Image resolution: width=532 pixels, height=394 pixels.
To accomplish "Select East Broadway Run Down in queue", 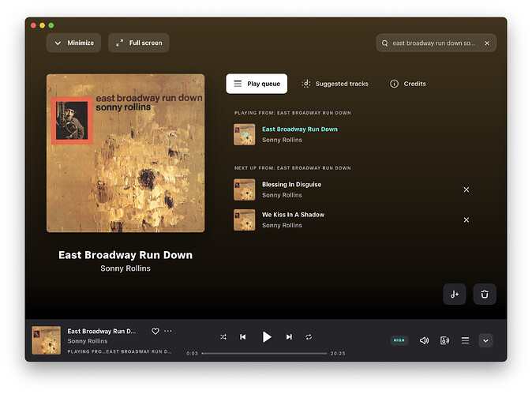I will point(300,129).
